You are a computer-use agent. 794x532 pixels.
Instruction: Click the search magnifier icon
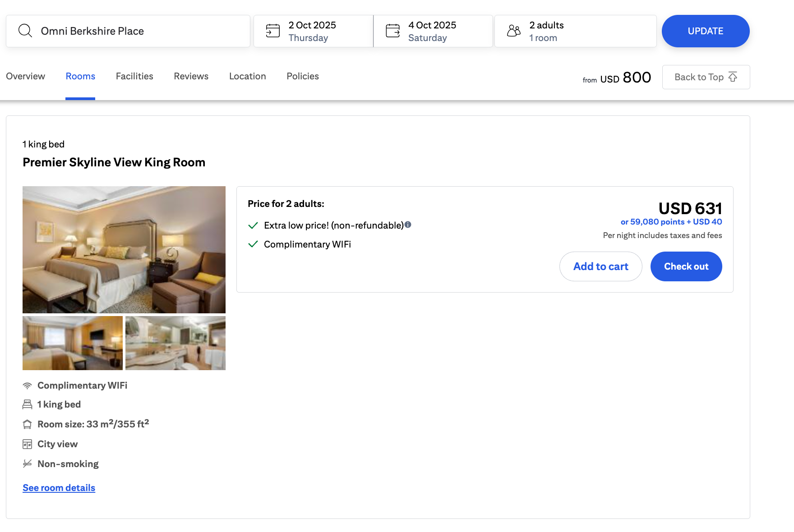click(25, 31)
